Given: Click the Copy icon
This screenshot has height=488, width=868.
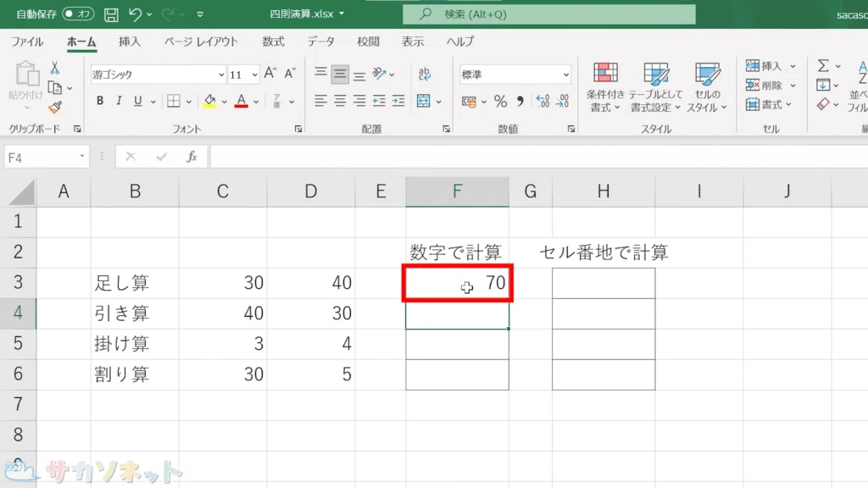Looking at the screenshot, I should (55, 87).
